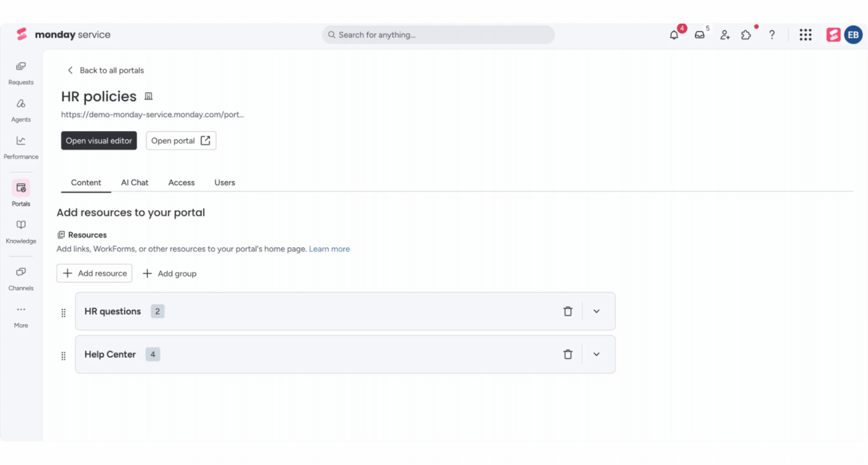Click the portal URL link
Image resolution: width=868 pixels, height=465 pixels.
[153, 115]
